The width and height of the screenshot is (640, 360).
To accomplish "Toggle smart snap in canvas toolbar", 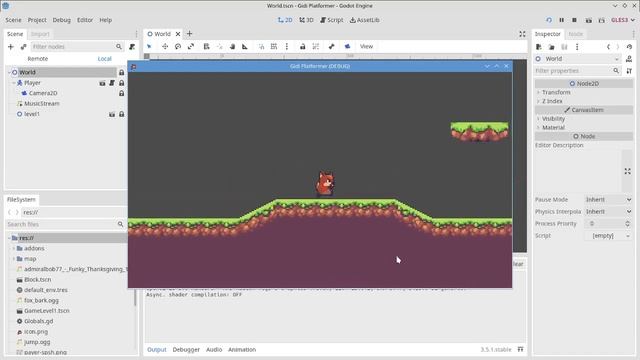I will coord(261,47).
